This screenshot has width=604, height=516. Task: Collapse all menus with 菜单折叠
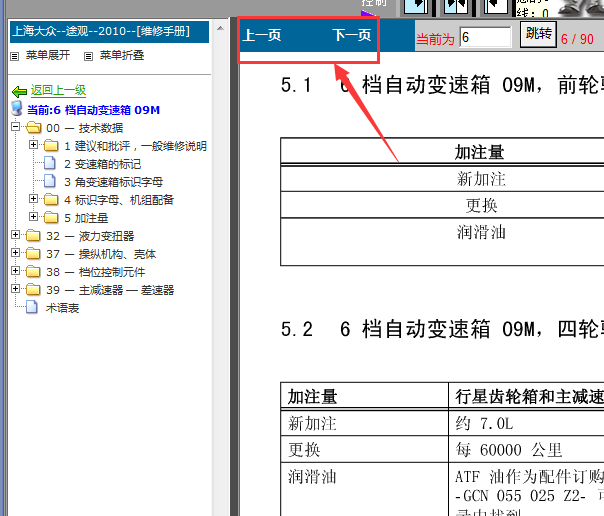coord(122,55)
